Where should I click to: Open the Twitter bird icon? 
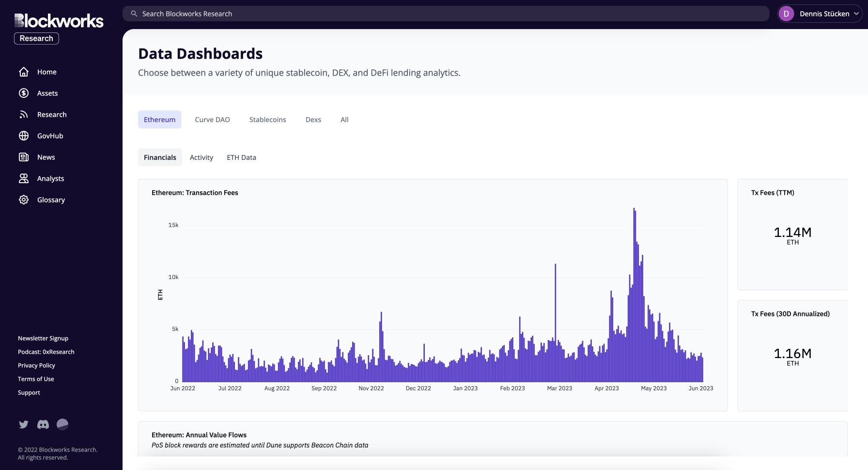tap(24, 424)
